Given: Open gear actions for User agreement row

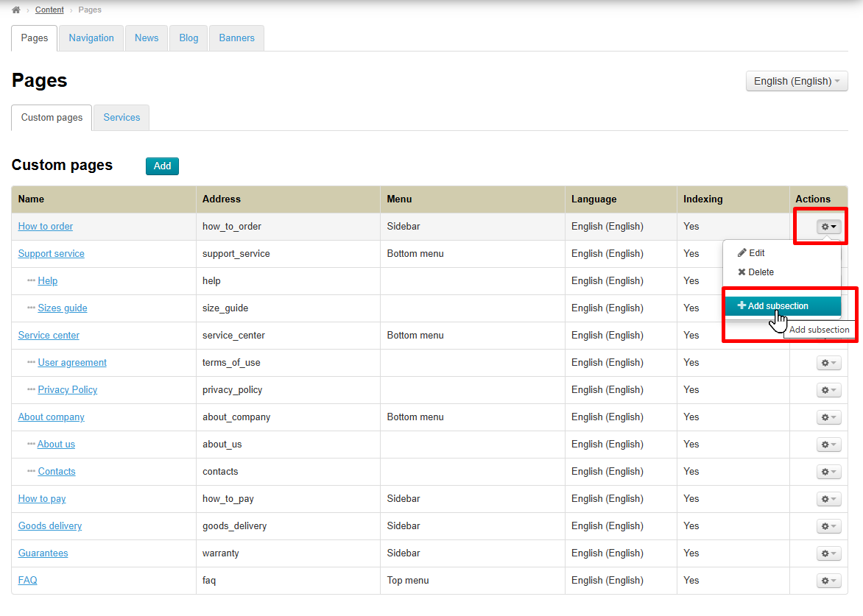Looking at the screenshot, I should (828, 363).
